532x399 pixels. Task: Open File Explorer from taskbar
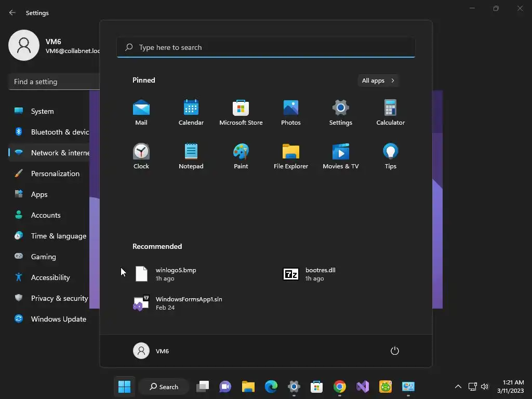pos(248,387)
